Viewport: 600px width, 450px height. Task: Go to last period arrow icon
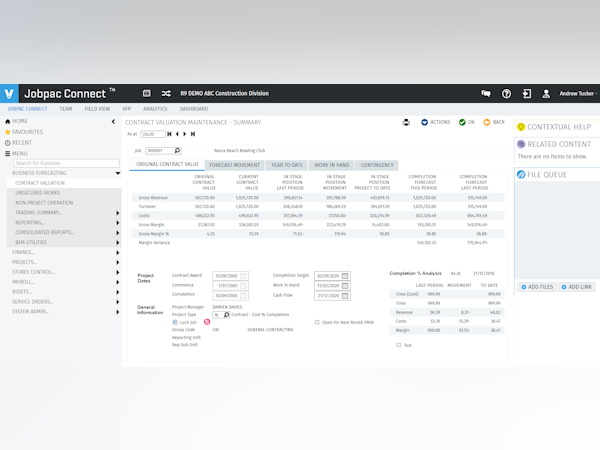(x=193, y=134)
